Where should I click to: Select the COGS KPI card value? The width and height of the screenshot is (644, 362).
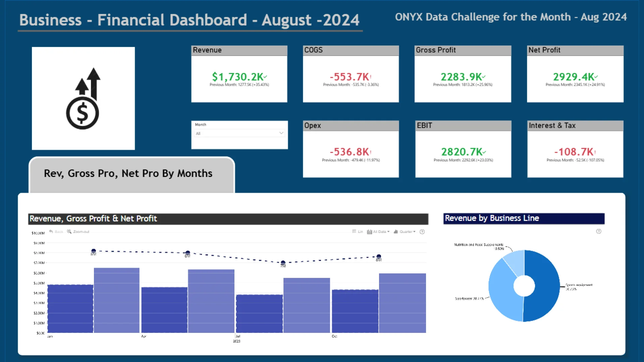coord(349,77)
